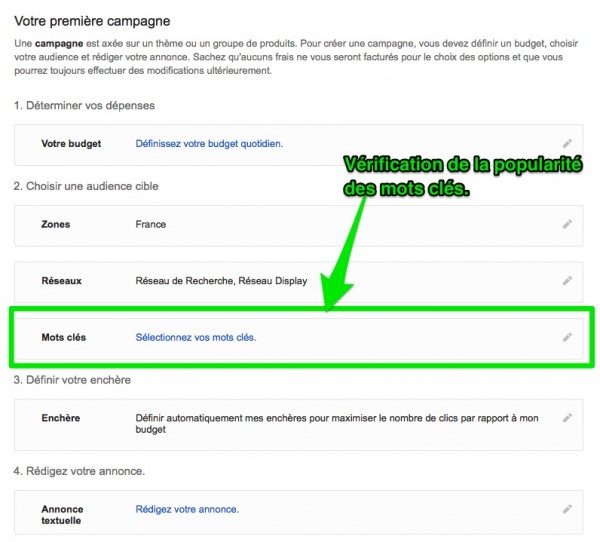600x542 pixels.
Task: Open the 'Définissez votre budget quotidien' link
Action: pos(209,144)
